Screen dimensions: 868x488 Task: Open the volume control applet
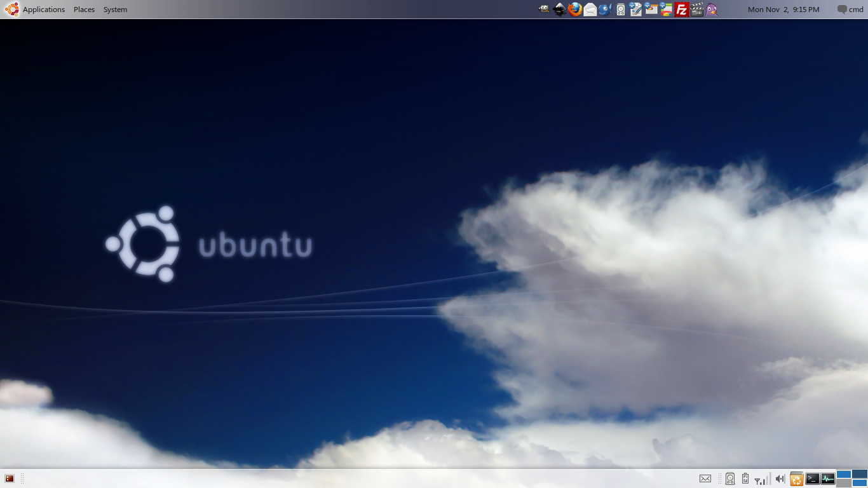coord(780,478)
